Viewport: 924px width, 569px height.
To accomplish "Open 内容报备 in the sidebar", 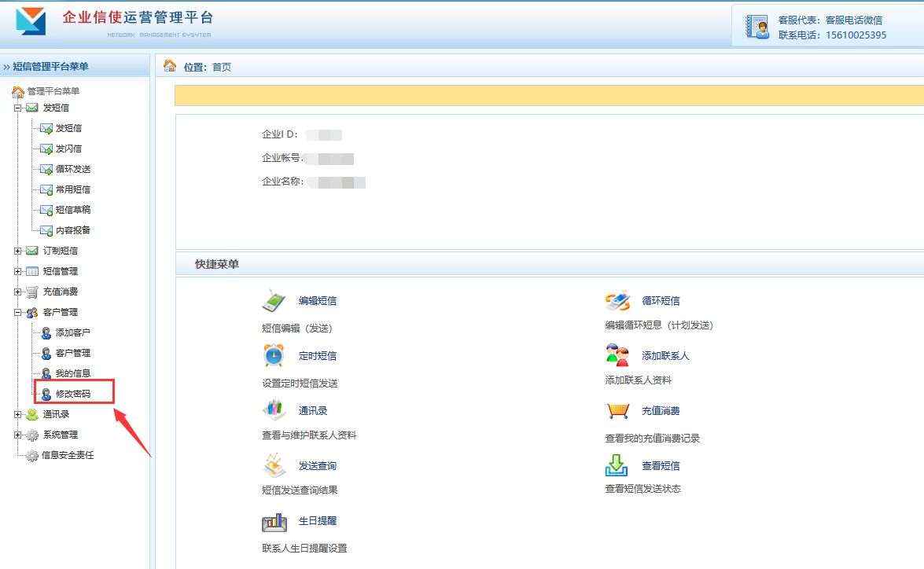I will click(73, 230).
